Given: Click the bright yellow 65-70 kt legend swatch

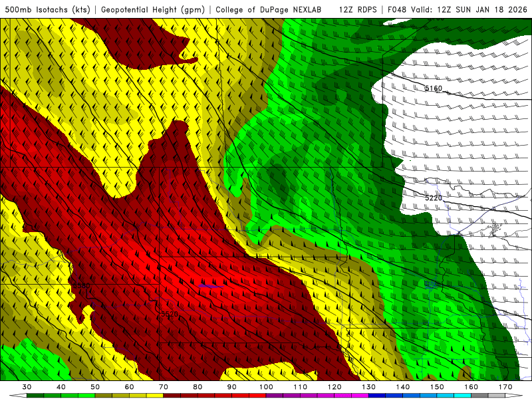Looking at the screenshot, I should point(155,396).
